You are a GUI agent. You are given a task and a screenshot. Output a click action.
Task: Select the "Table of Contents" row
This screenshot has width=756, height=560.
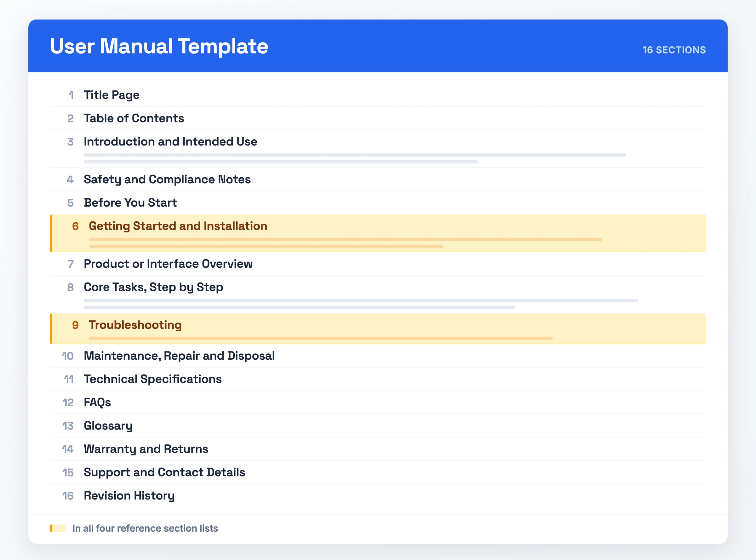[x=378, y=118]
